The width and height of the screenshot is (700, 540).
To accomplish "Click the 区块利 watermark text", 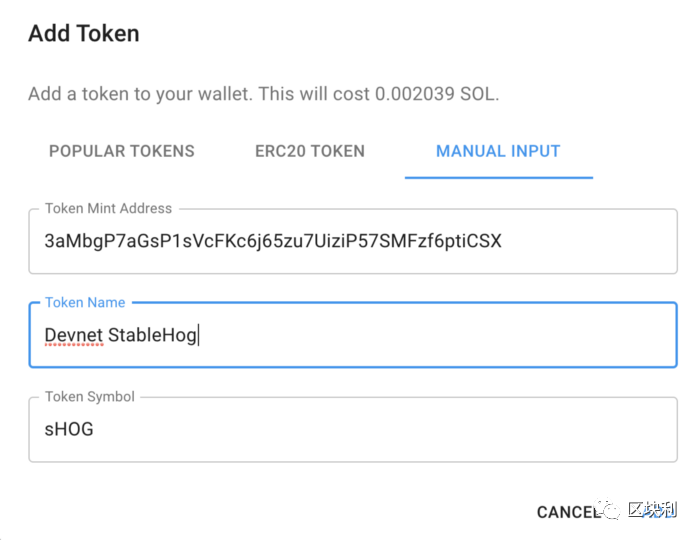I will pyautogui.click(x=652, y=509).
